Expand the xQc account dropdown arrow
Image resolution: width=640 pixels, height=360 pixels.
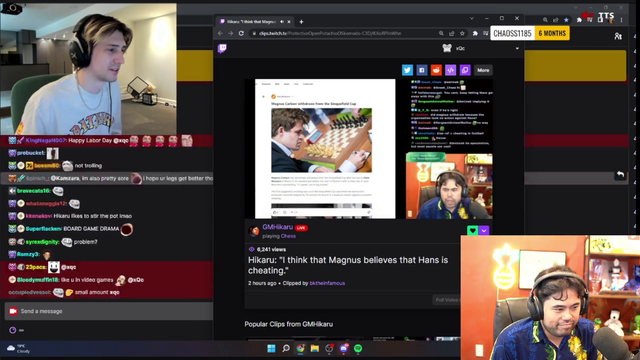coord(517,48)
